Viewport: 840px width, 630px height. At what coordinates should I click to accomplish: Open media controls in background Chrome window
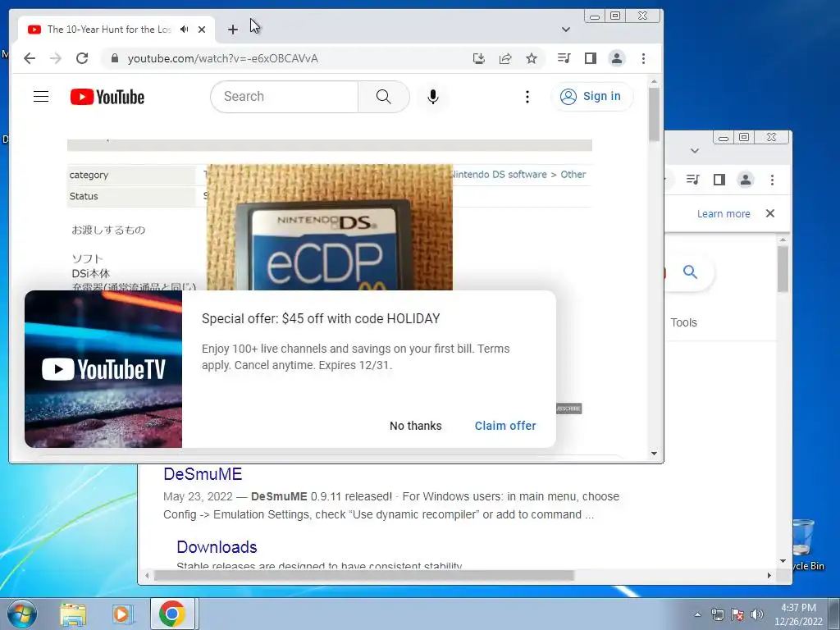(x=692, y=180)
